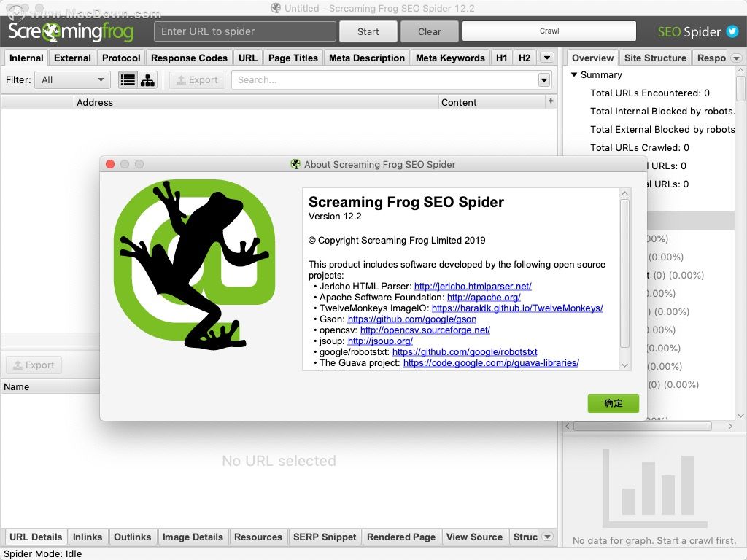Image resolution: width=747 pixels, height=560 pixels.
Task: Open the Inlinks bottom tab
Action: 88,537
